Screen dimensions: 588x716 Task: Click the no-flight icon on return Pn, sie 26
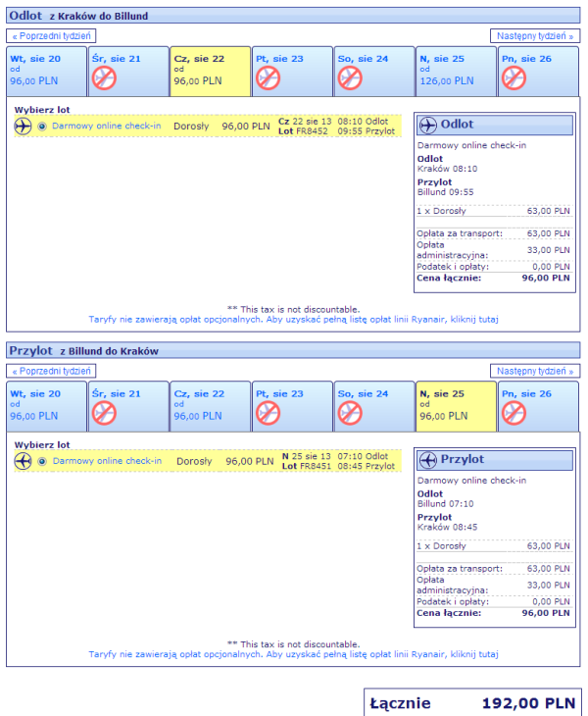[x=514, y=413]
